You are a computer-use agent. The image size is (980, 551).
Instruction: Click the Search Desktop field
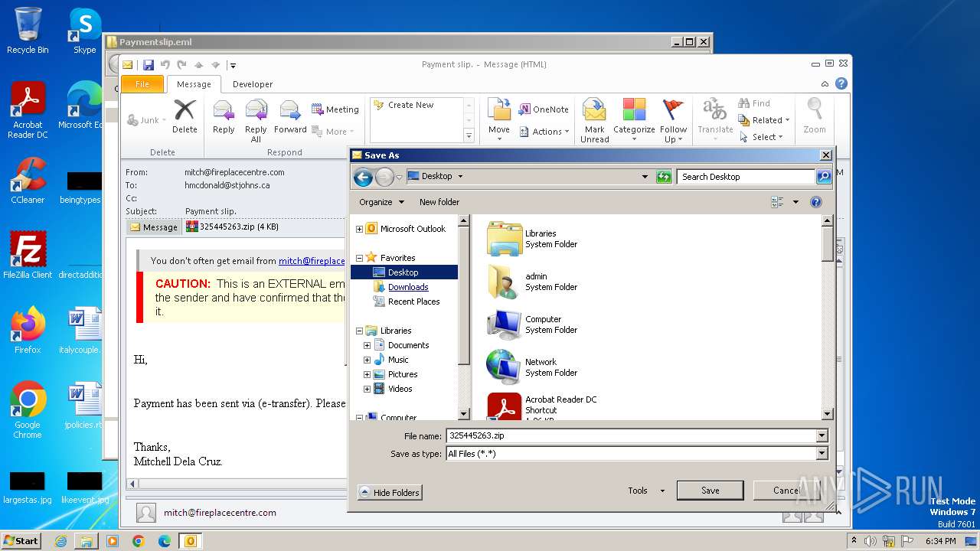click(x=746, y=177)
